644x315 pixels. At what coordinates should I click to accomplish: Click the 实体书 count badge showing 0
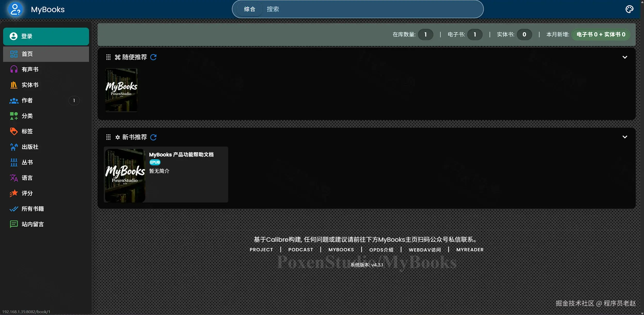(x=524, y=34)
